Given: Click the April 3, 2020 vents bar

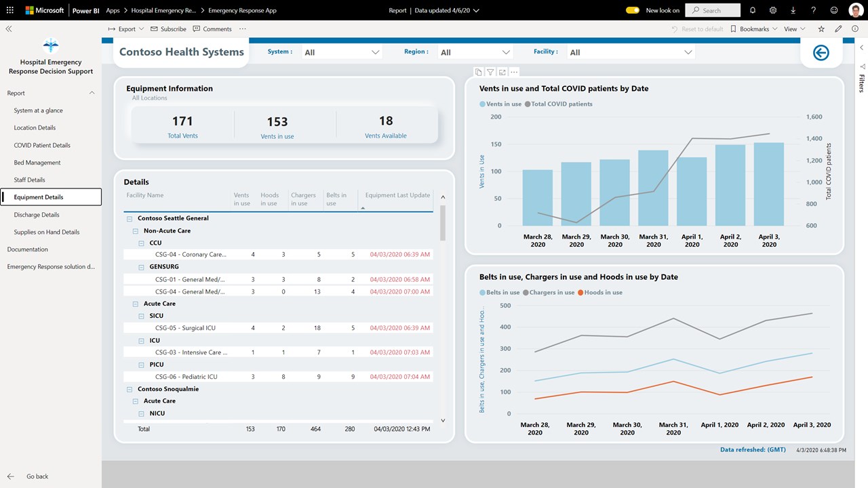Looking at the screenshot, I should coord(769,184).
